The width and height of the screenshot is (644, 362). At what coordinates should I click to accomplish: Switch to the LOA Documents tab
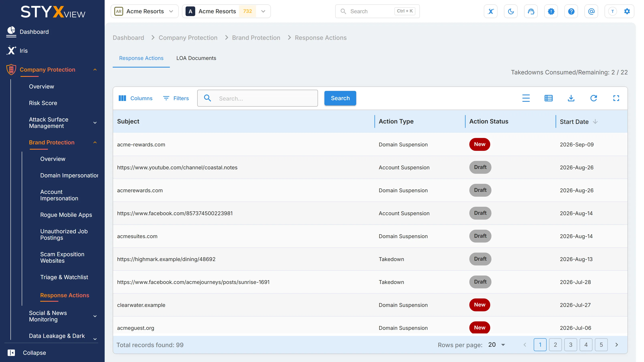click(196, 58)
